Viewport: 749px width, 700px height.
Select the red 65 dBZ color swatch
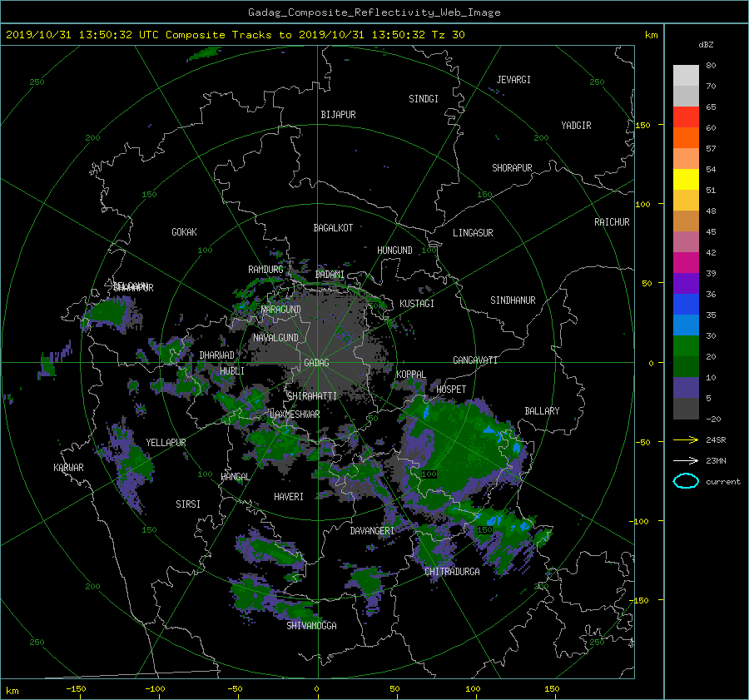point(686,117)
